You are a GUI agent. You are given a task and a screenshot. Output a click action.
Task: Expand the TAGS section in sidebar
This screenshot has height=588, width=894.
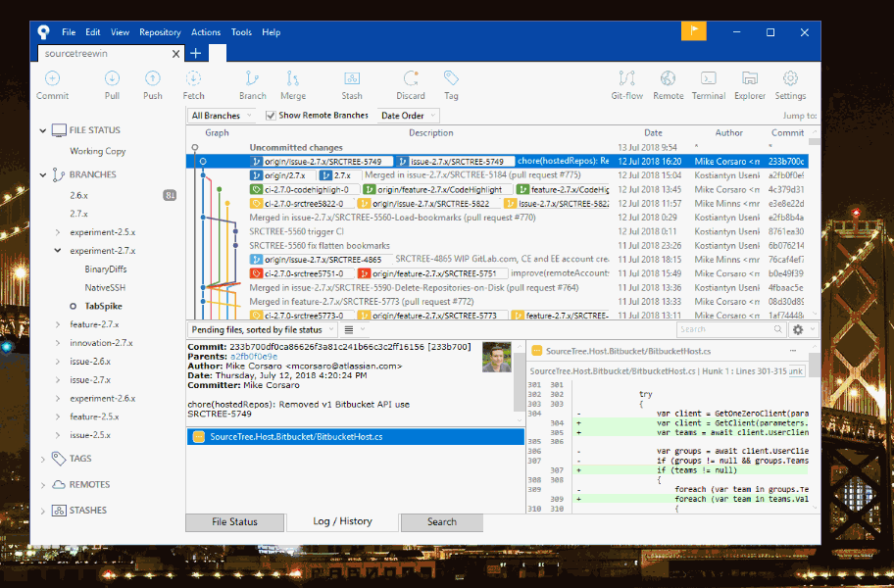(43, 458)
